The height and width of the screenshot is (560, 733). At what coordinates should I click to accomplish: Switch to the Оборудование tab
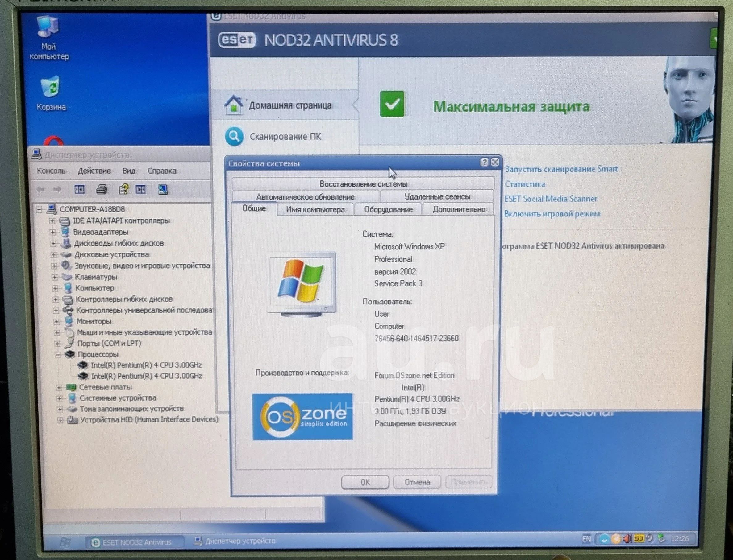click(388, 209)
